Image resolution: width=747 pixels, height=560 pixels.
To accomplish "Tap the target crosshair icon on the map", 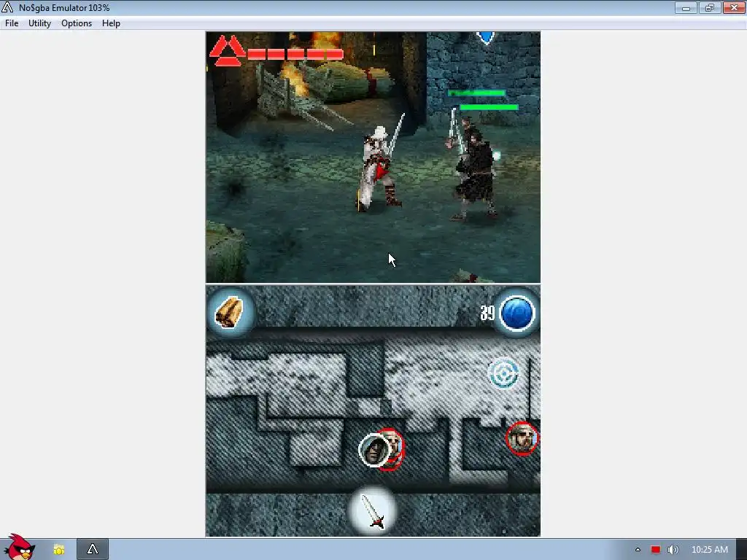I will tap(503, 373).
